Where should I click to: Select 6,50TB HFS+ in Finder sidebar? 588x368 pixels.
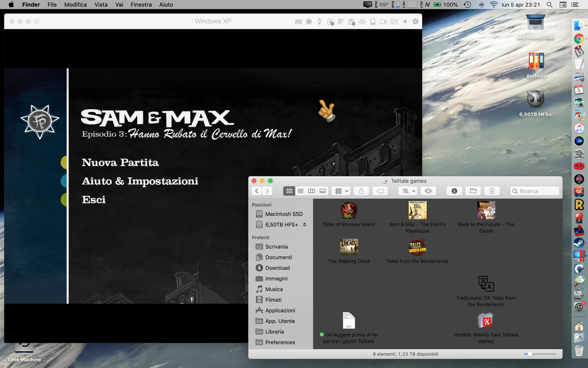[x=281, y=224]
